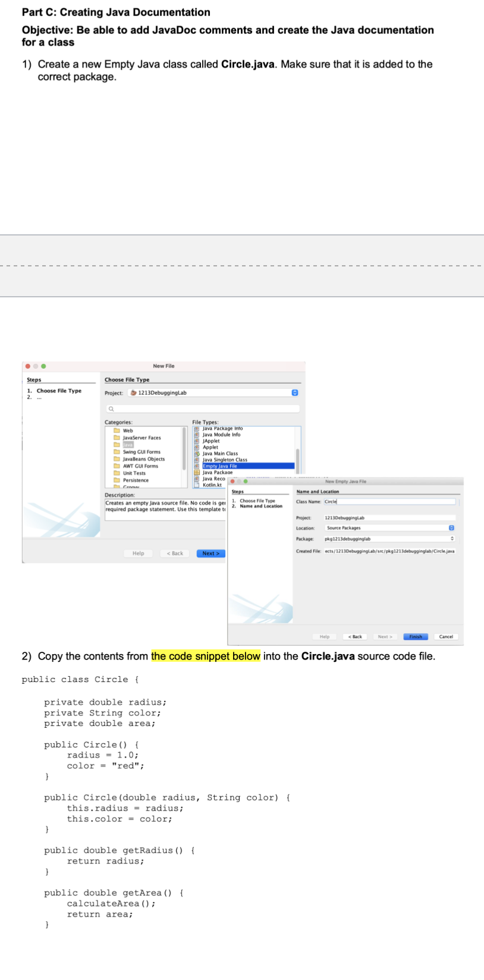Click 'public double getRadius() {' line
This screenshot has width=484, height=980.
tap(120, 850)
